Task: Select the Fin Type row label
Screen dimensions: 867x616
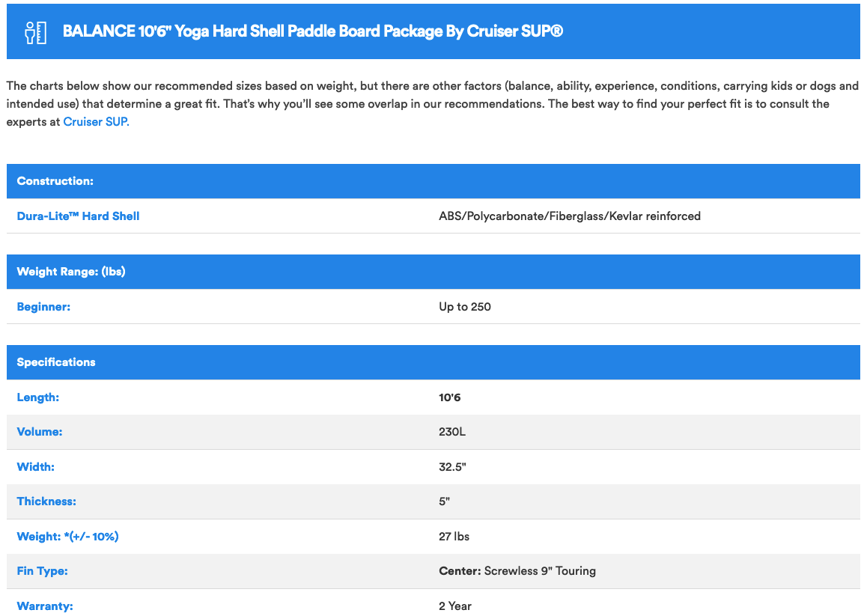Action: tap(43, 571)
